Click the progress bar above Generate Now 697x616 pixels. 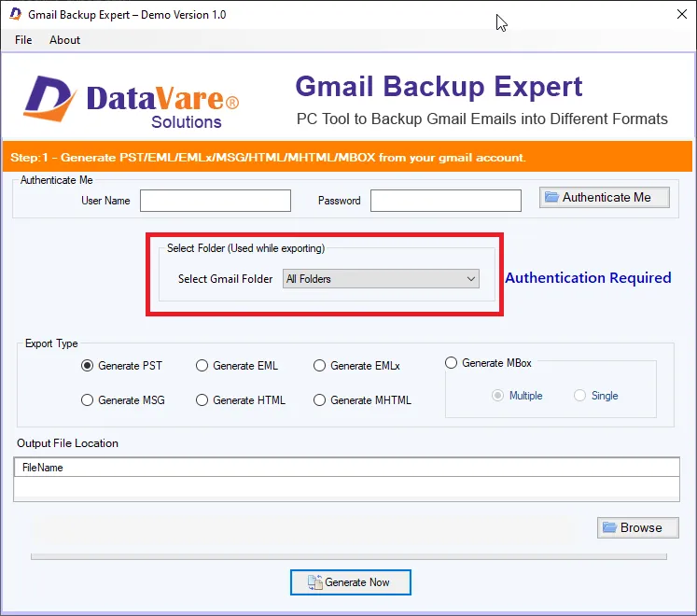pyautogui.click(x=349, y=557)
